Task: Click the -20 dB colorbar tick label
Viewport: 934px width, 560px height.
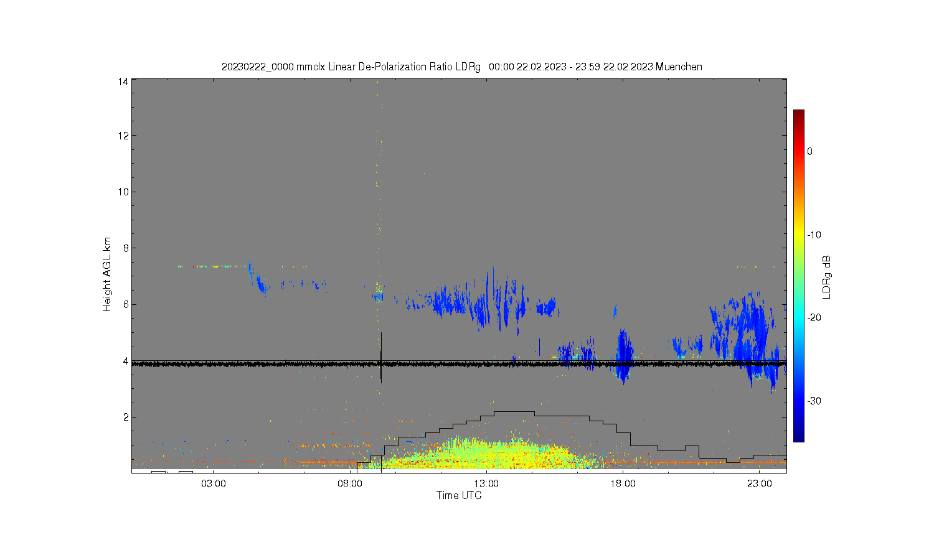Action: (x=814, y=317)
